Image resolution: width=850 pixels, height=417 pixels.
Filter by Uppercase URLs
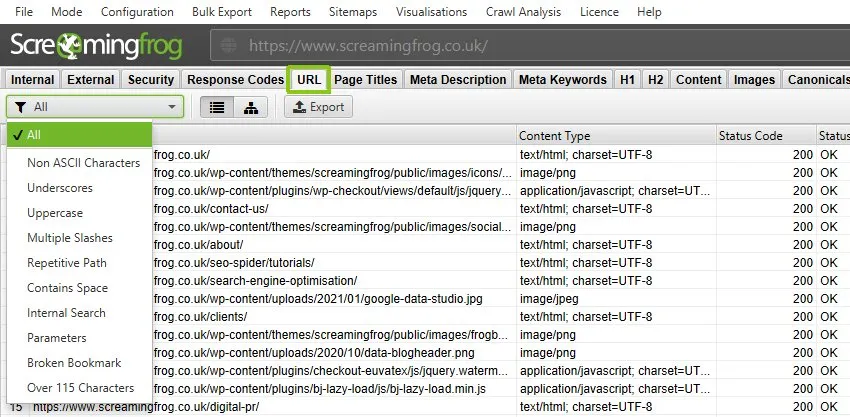(55, 213)
